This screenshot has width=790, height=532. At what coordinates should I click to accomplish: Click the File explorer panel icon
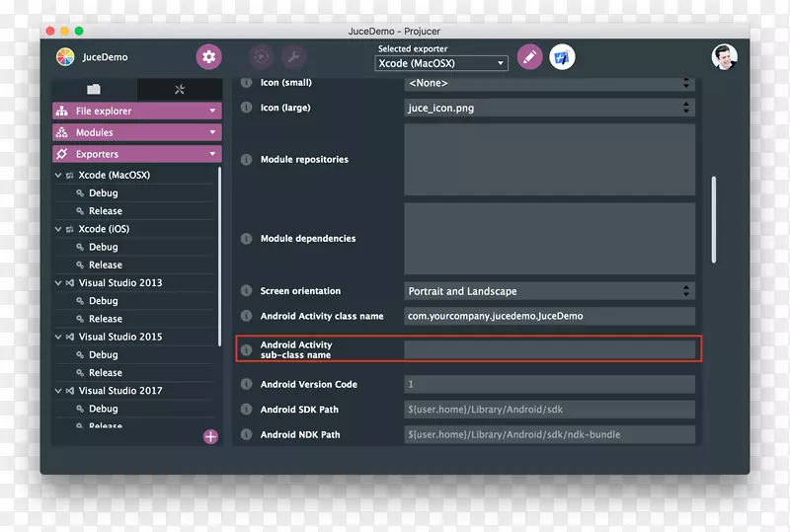(62, 111)
